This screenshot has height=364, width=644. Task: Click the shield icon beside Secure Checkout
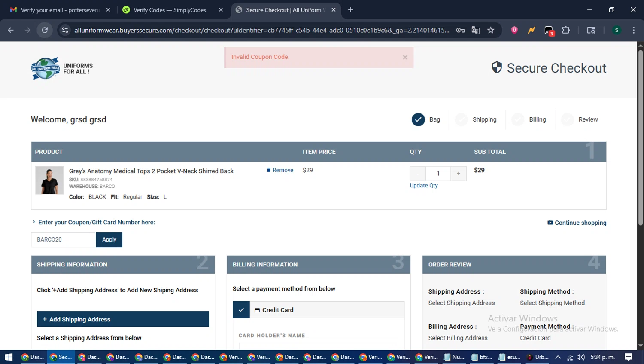pos(497,67)
